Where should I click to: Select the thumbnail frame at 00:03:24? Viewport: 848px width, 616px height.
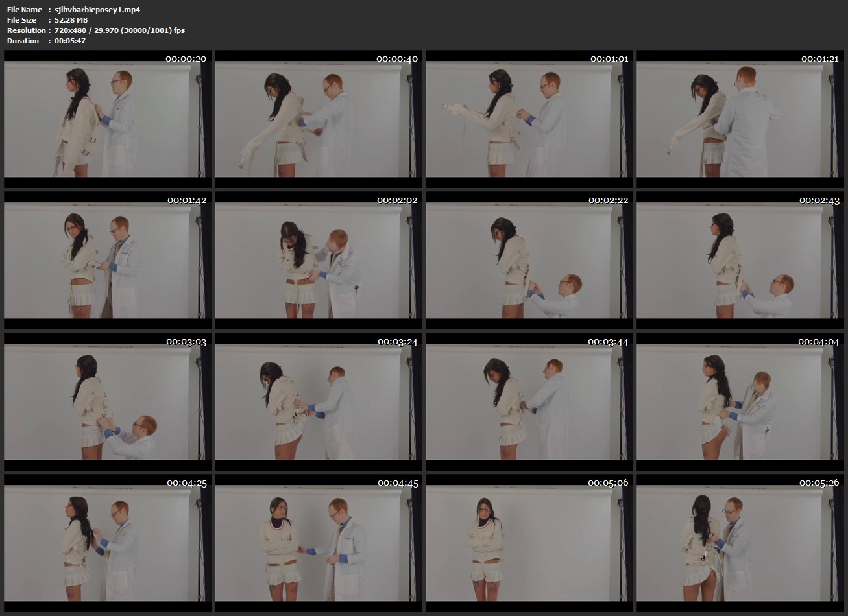[319, 402]
